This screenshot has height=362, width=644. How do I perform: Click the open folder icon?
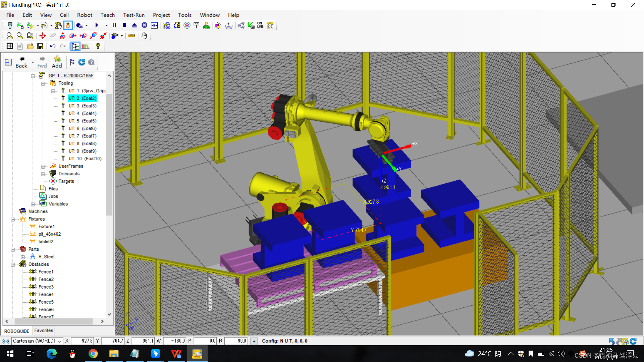click(30, 46)
